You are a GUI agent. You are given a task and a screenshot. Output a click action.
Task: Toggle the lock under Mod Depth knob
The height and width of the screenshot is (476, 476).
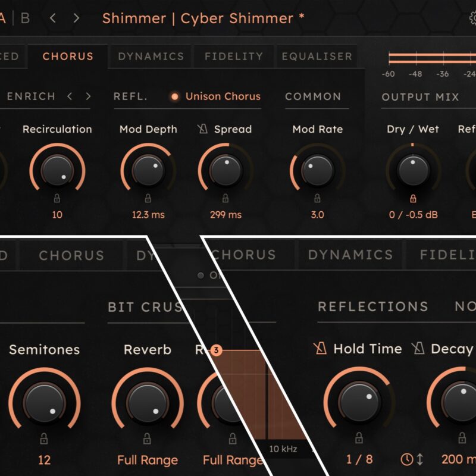click(x=148, y=198)
